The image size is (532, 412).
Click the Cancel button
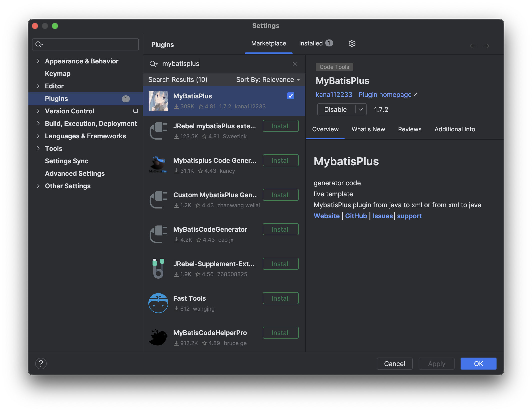[394, 364]
